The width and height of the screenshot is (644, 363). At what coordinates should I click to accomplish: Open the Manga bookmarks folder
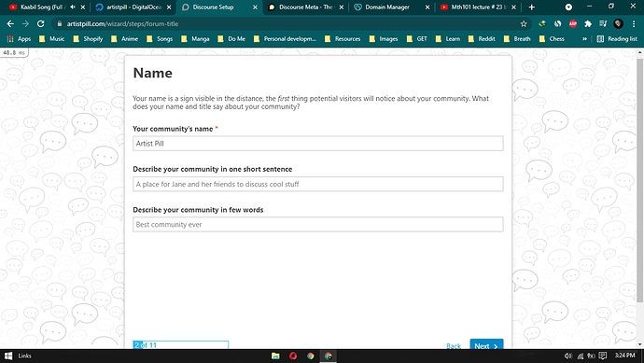195,38
